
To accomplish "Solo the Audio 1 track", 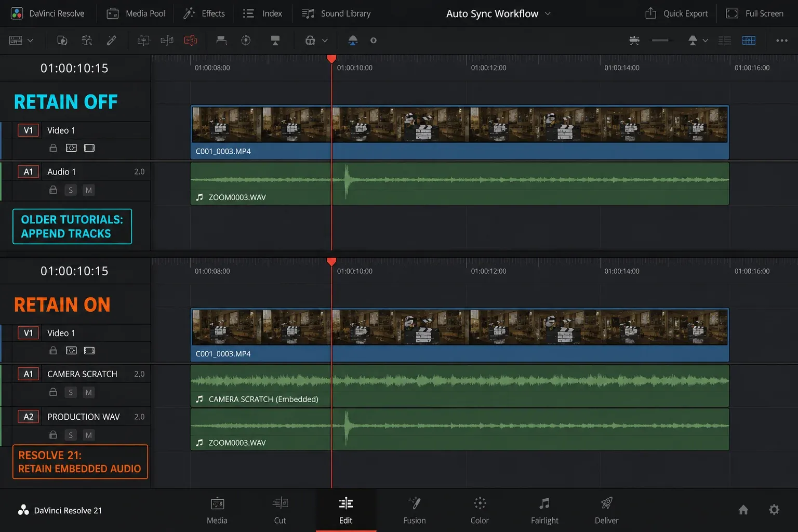I will pyautogui.click(x=71, y=190).
